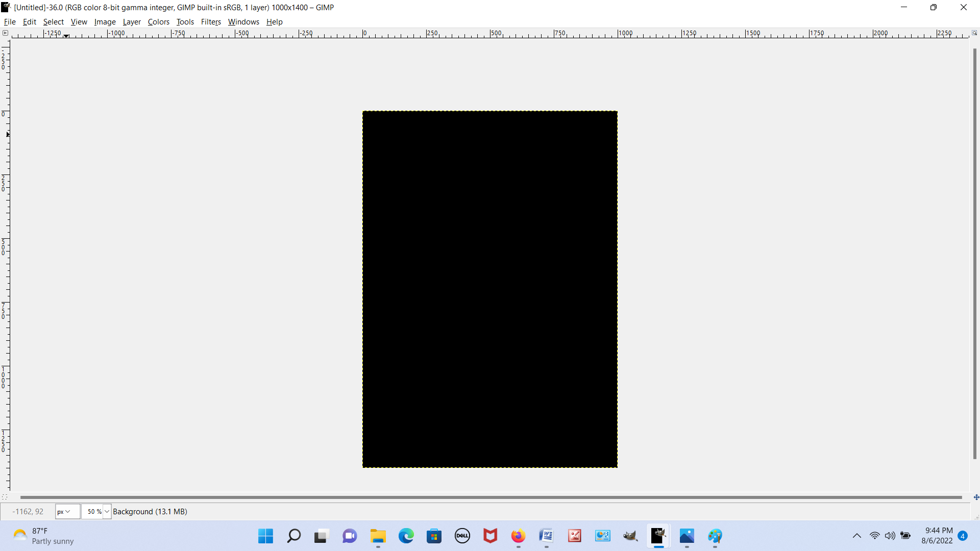This screenshot has width=980, height=551.
Task: Open McAfee from the taskbar
Action: click(x=491, y=536)
